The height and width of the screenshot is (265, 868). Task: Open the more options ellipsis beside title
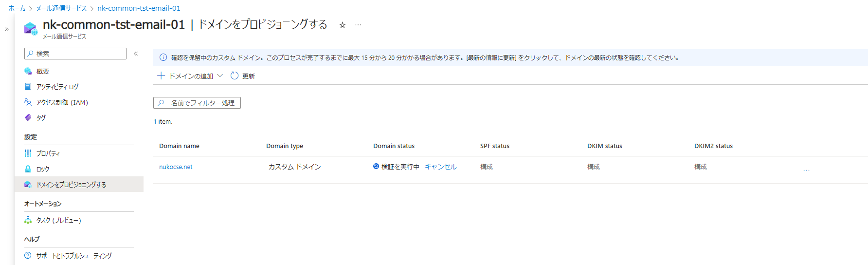point(358,25)
